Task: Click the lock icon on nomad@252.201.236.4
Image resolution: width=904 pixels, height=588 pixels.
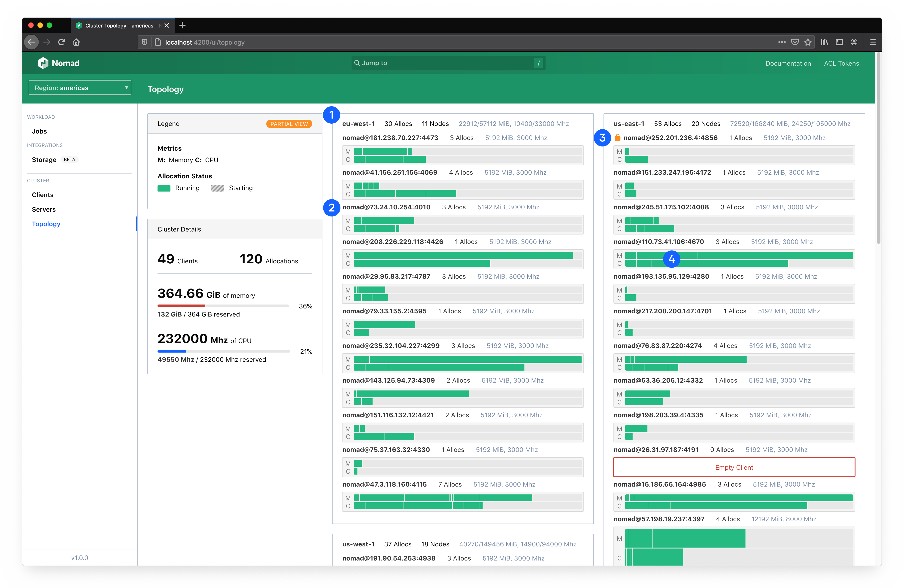Action: pos(618,137)
